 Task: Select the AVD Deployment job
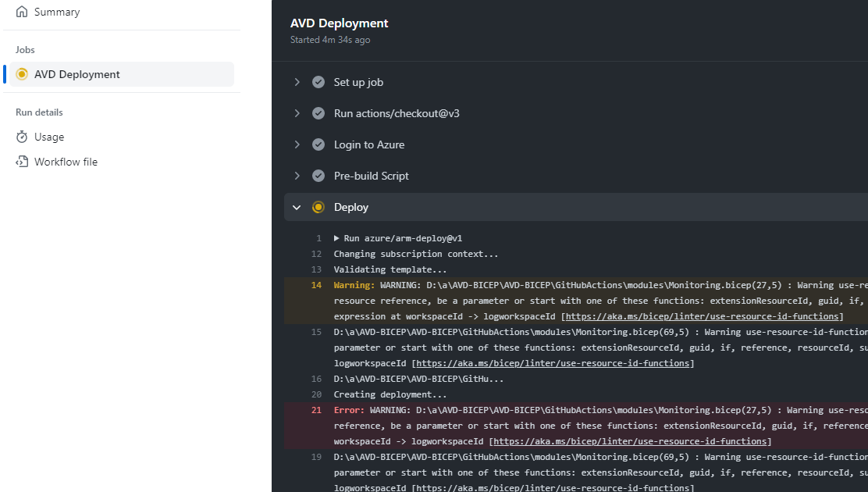76,75
